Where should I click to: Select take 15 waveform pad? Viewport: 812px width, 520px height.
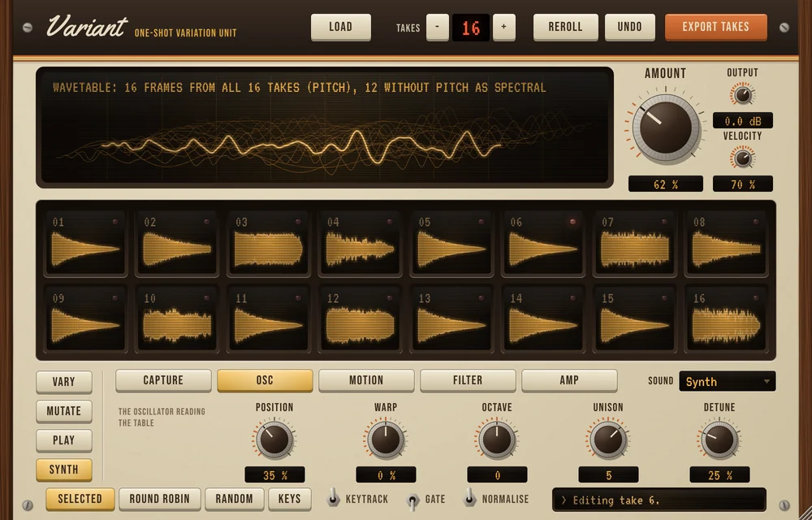pos(635,318)
